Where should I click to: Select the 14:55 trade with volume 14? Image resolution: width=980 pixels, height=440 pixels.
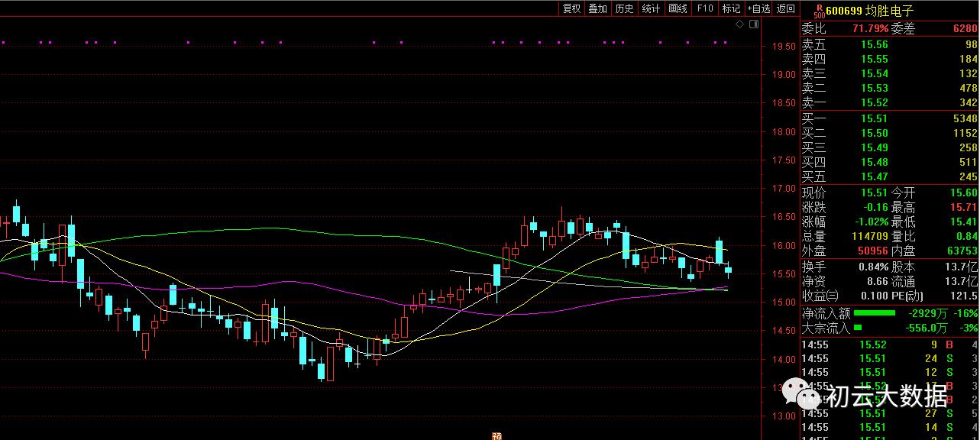click(889, 427)
